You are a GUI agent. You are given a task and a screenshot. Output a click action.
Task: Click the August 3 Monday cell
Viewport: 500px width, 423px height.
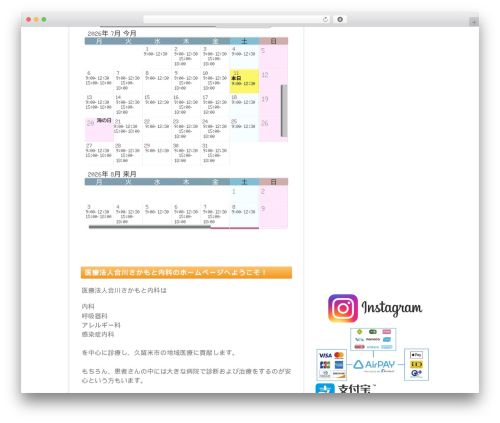[x=99, y=215]
